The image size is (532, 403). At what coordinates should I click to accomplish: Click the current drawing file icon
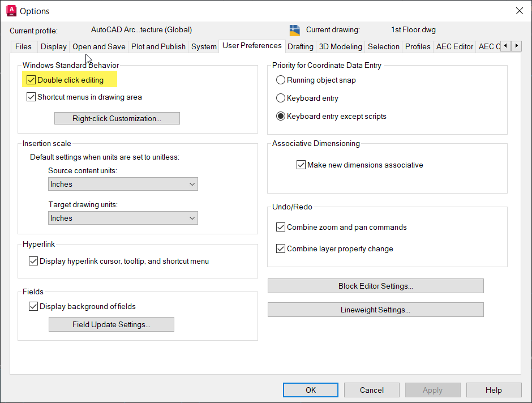click(x=295, y=30)
